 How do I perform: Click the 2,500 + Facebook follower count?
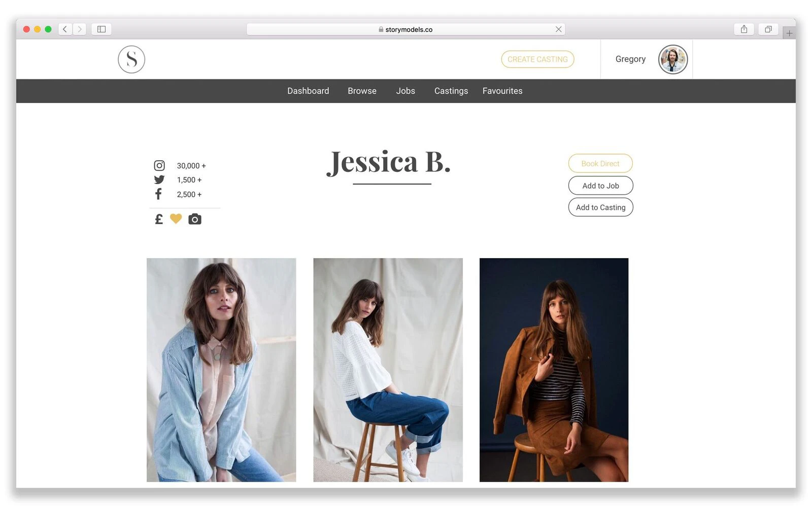point(189,195)
